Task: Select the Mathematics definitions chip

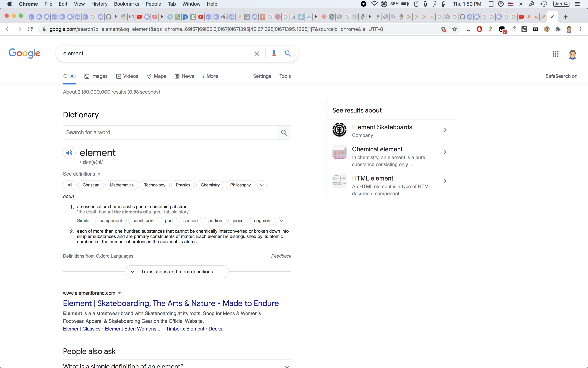Action: [x=121, y=185]
